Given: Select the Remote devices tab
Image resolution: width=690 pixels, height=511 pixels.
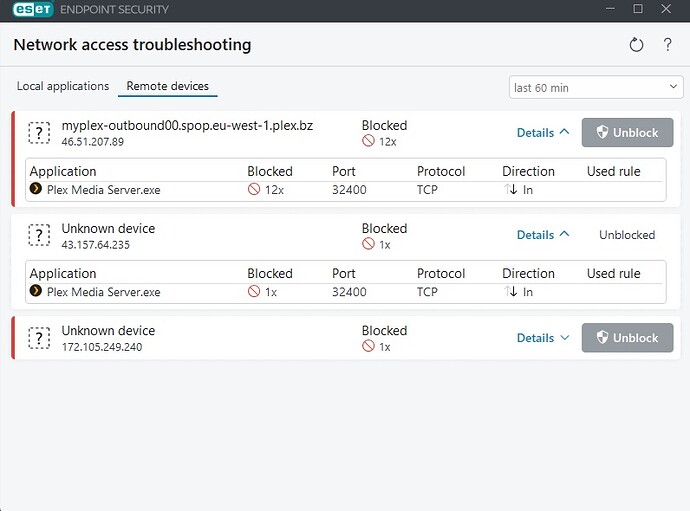Looking at the screenshot, I should 167,87.
